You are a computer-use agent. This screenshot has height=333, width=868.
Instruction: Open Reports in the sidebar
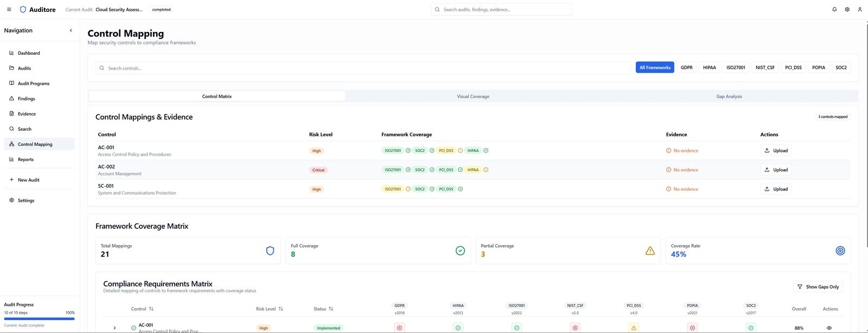39,159
